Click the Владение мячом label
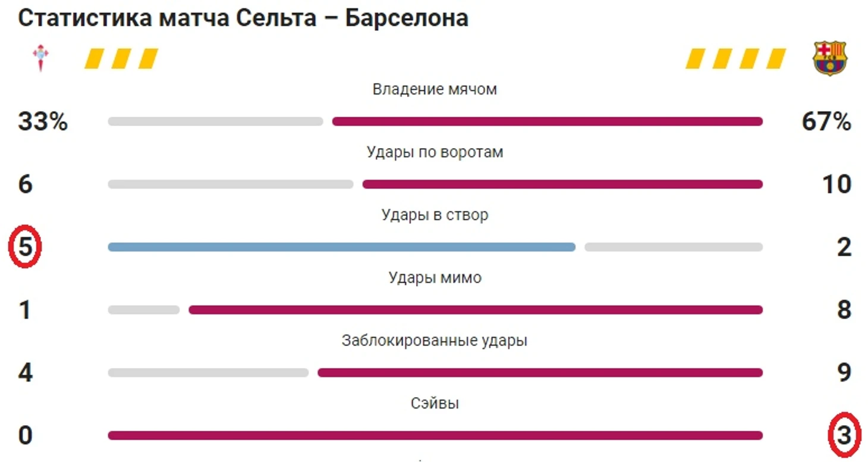 (435, 89)
